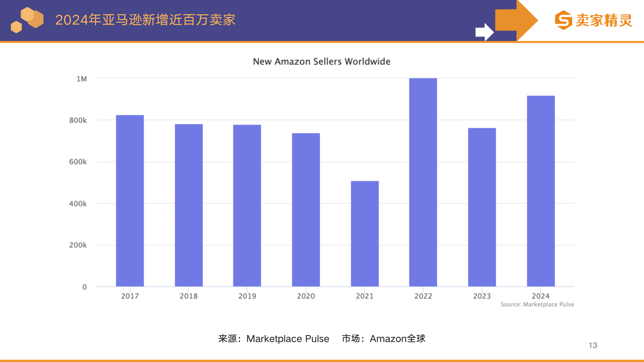Screen dimensions: 644x362
Task: Select the 2019 bar in the chart
Action: 247,205
